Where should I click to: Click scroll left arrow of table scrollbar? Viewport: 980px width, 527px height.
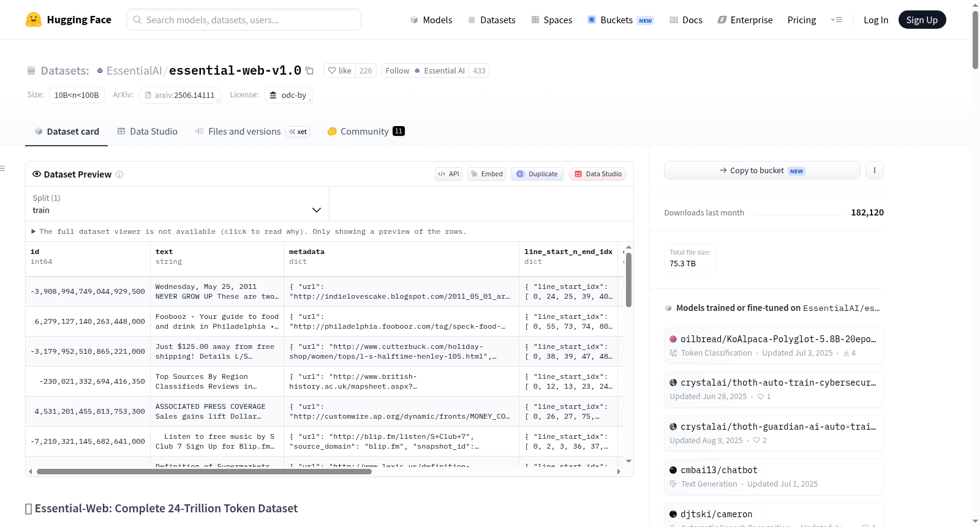(x=31, y=471)
